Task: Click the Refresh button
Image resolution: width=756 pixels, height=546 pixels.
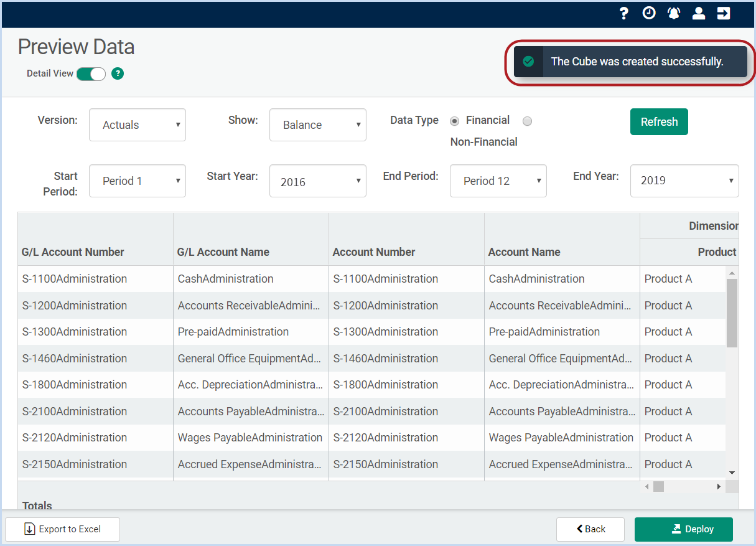Action: pos(659,122)
